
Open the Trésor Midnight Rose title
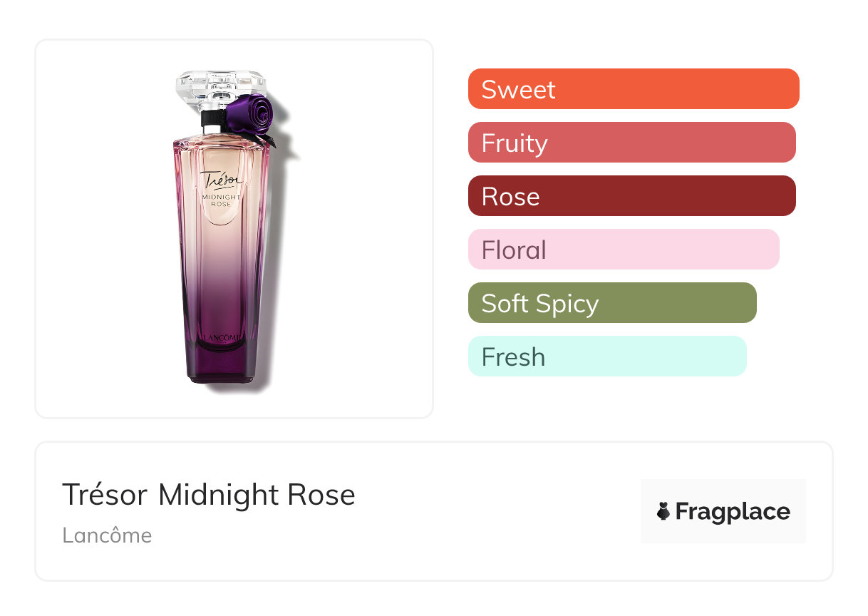(209, 494)
